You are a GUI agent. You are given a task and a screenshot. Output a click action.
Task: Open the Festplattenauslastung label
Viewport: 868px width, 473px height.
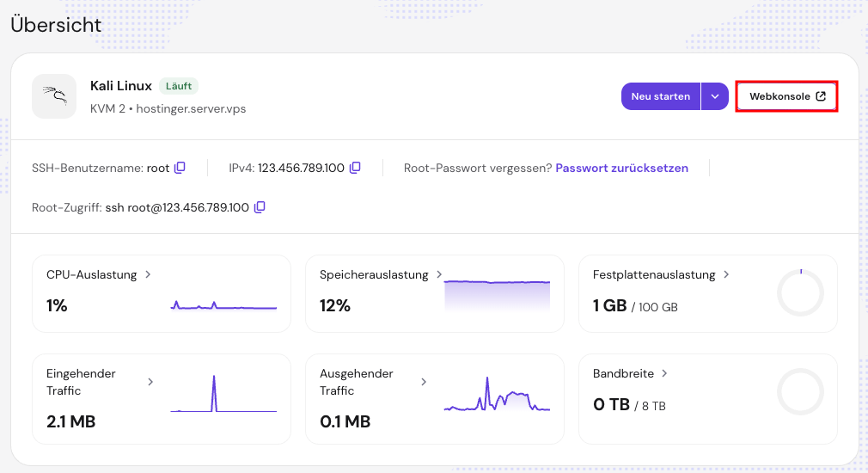click(654, 274)
